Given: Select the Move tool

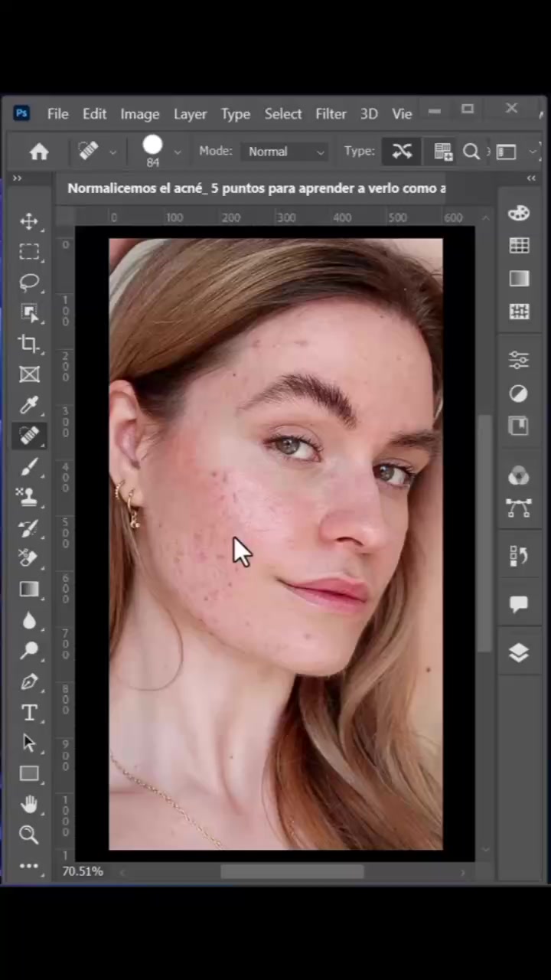Looking at the screenshot, I should pyautogui.click(x=29, y=221).
